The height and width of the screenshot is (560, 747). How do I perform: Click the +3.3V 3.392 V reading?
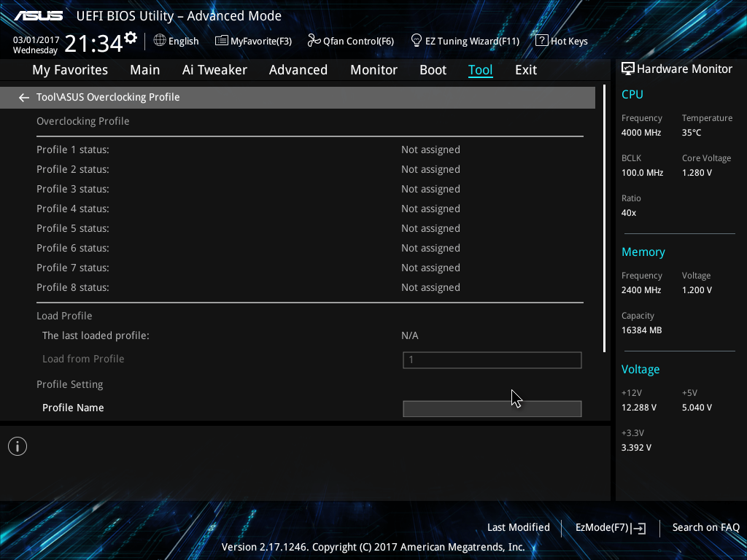tap(636, 448)
